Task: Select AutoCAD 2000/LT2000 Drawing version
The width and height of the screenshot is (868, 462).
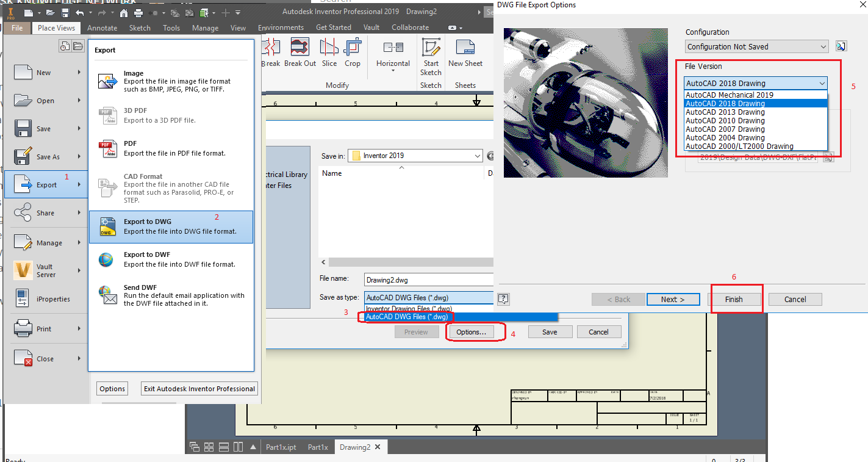Action: [756, 146]
